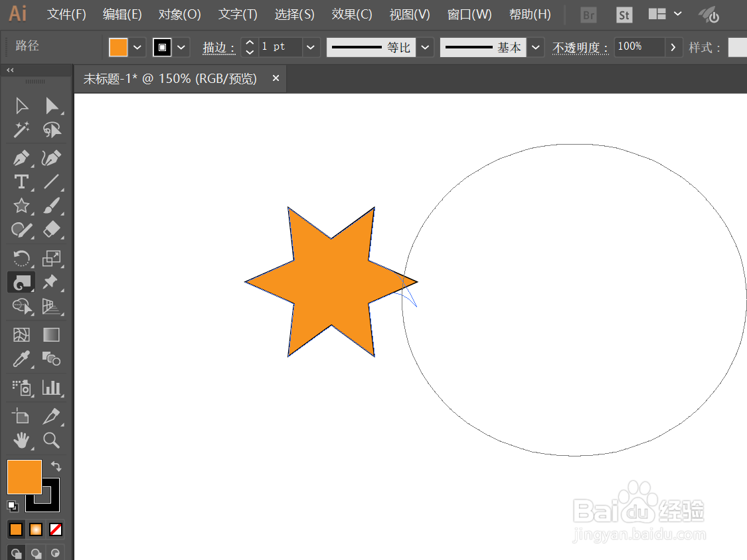Set paint mode to None

56,529
